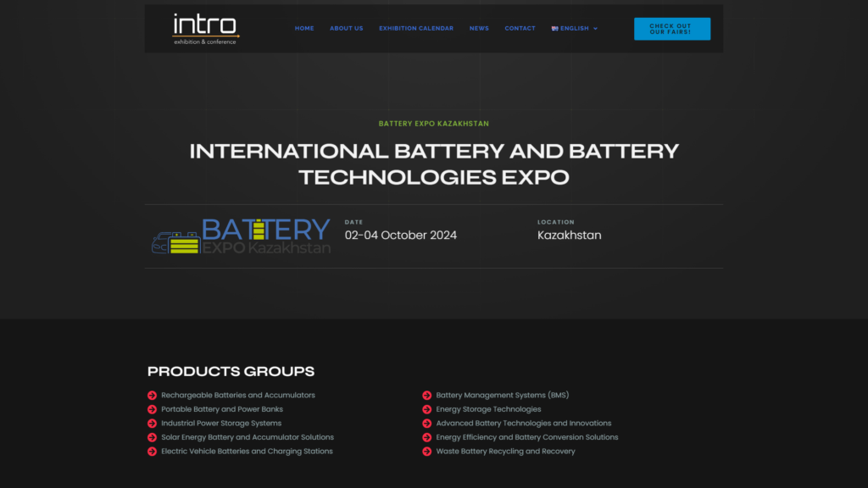Click the LOCATION label
This screenshot has height=488, width=868.
tap(556, 222)
